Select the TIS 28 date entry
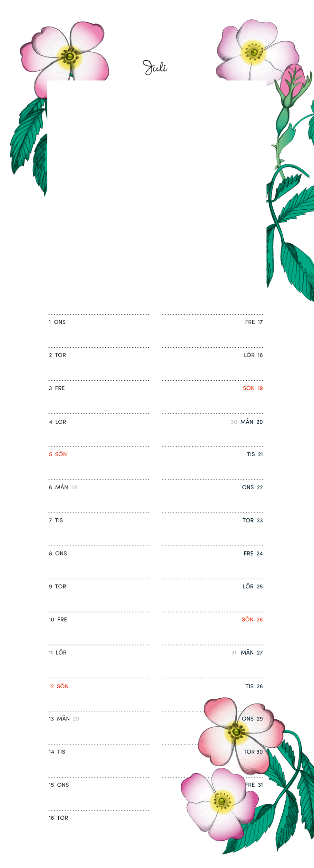Image resolution: width=314 pixels, height=868 pixels. pos(254,686)
